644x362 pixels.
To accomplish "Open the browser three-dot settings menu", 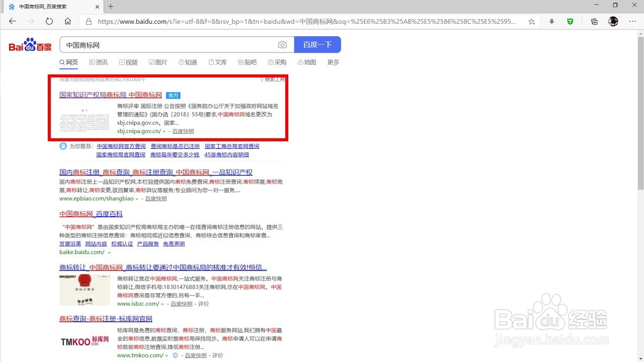I will point(632,22).
